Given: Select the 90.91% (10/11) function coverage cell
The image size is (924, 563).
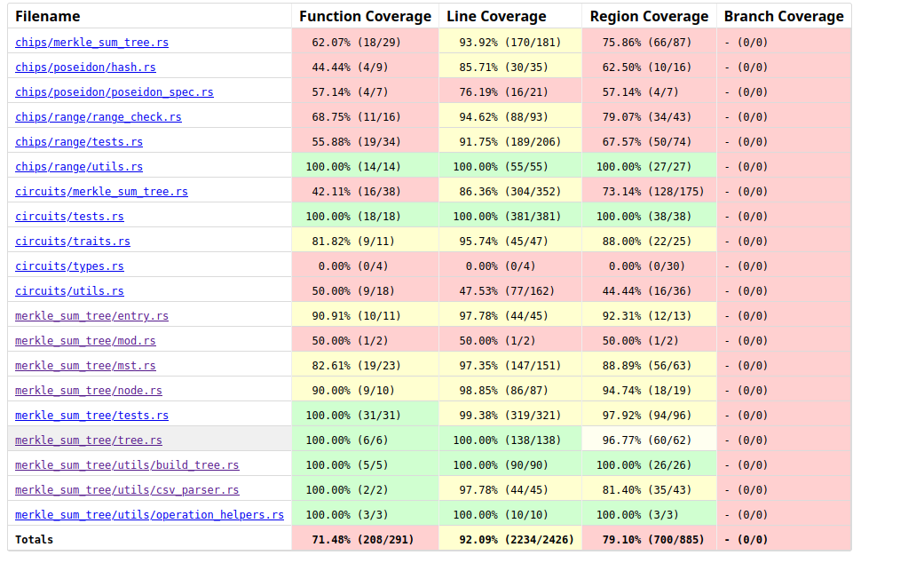Looking at the screenshot, I should click(x=366, y=316).
